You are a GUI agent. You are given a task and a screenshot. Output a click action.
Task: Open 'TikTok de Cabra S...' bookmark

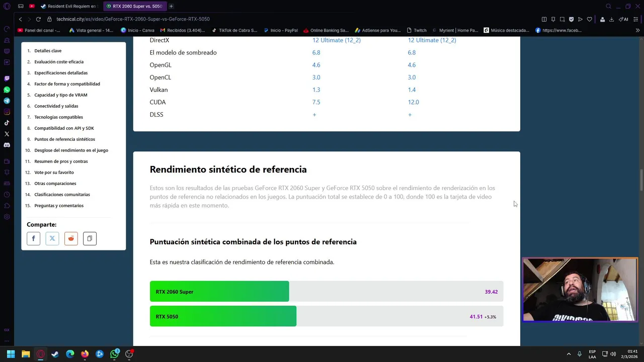point(234,30)
